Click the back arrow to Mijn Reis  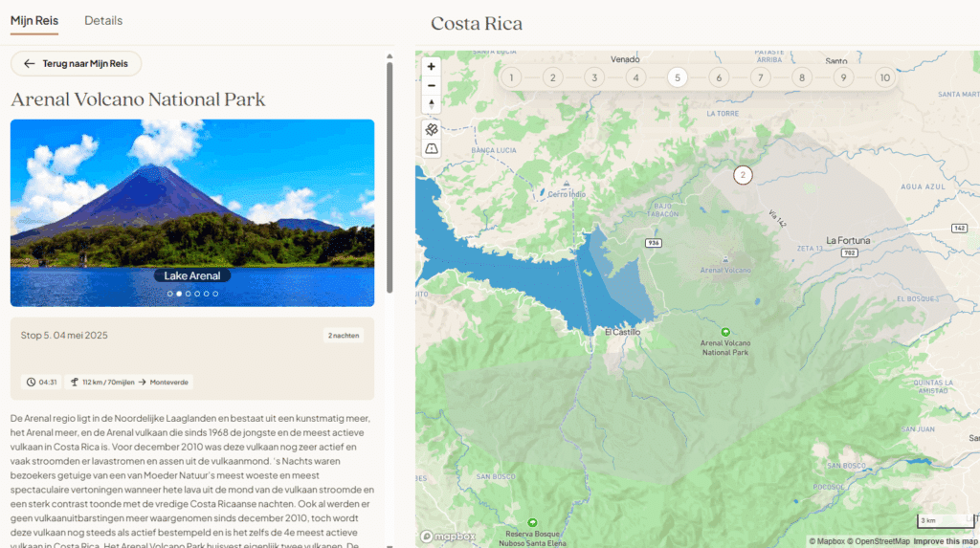point(77,64)
